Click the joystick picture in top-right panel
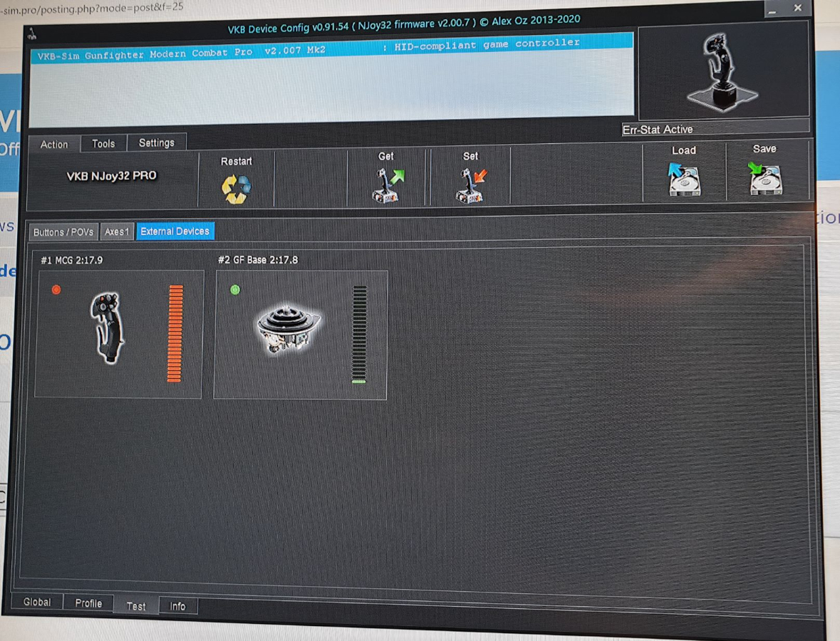 722,73
